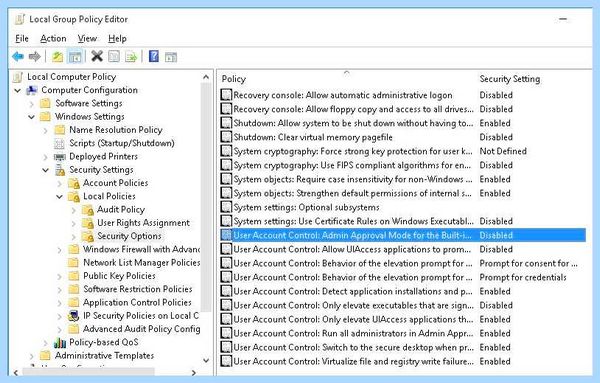This screenshot has width=600, height=383.
Task: Expand the Administrative Templates node
Action: point(32,356)
